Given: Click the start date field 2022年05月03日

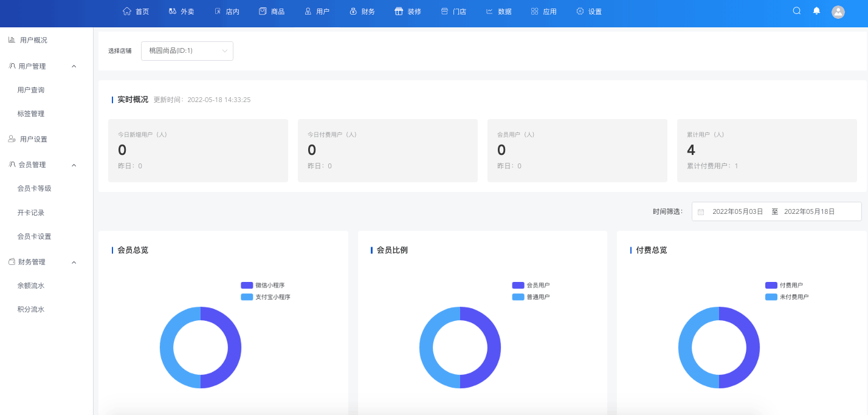Looking at the screenshot, I should pos(737,211).
